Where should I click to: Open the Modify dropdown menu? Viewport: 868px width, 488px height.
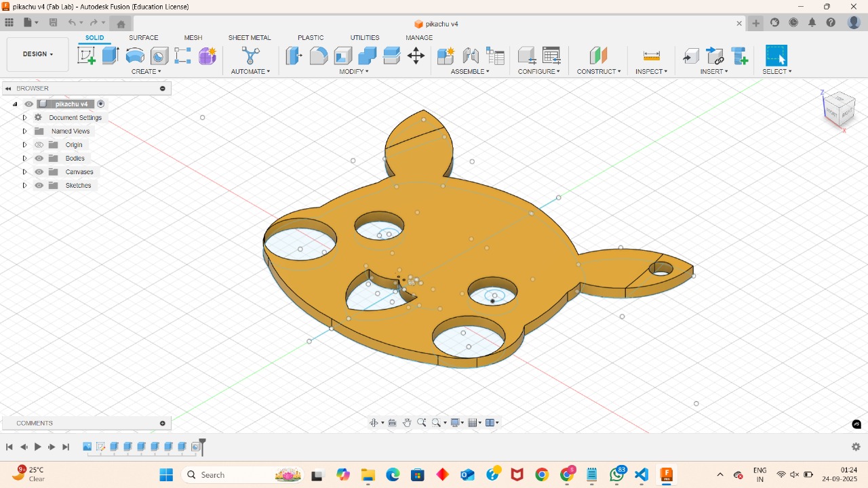point(353,70)
